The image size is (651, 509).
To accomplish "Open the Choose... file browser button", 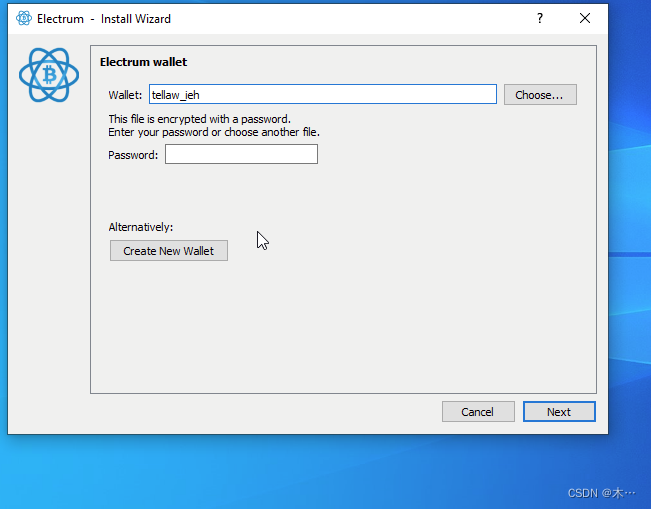I will click(540, 95).
